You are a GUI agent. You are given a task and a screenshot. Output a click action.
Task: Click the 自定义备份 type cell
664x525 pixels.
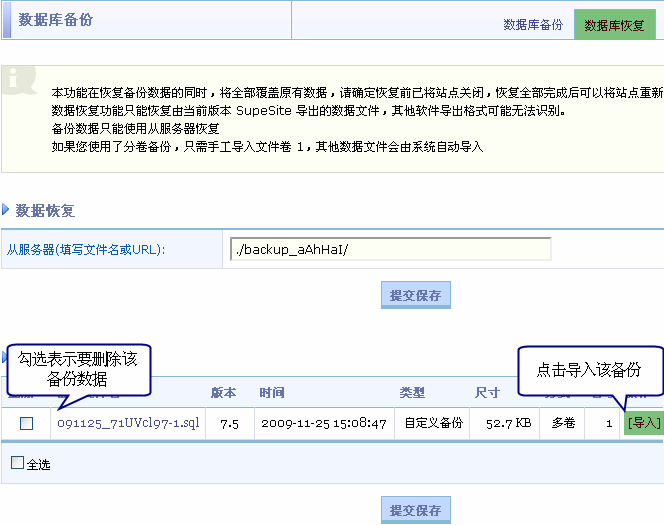coord(433,423)
